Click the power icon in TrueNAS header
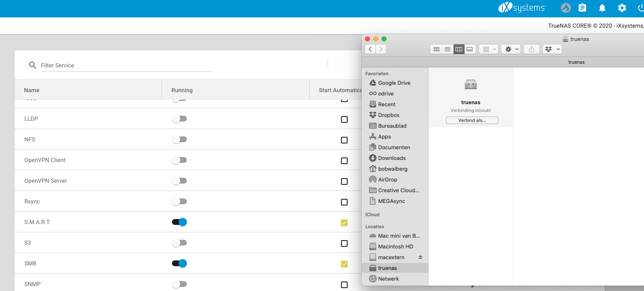The width and height of the screenshot is (644, 291). click(x=640, y=8)
